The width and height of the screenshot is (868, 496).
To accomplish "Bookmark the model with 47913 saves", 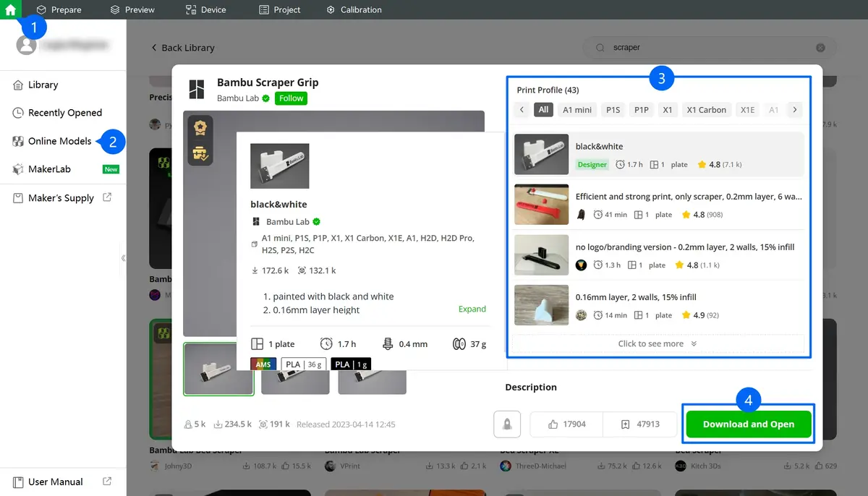I will pos(640,424).
